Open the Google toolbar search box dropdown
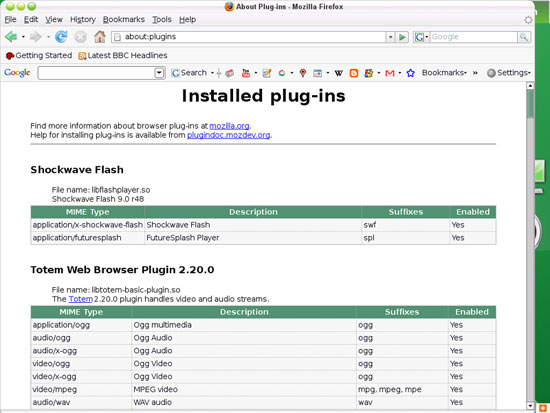 [159, 73]
